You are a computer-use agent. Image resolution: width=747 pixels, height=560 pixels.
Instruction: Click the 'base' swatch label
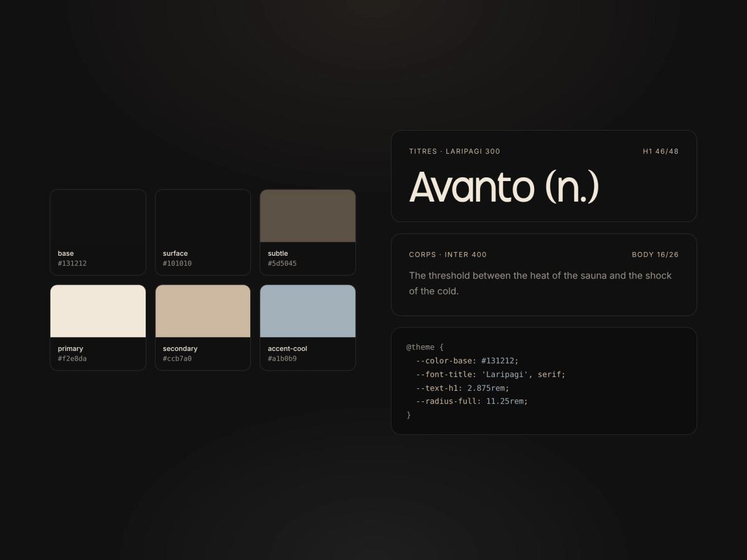click(x=65, y=253)
